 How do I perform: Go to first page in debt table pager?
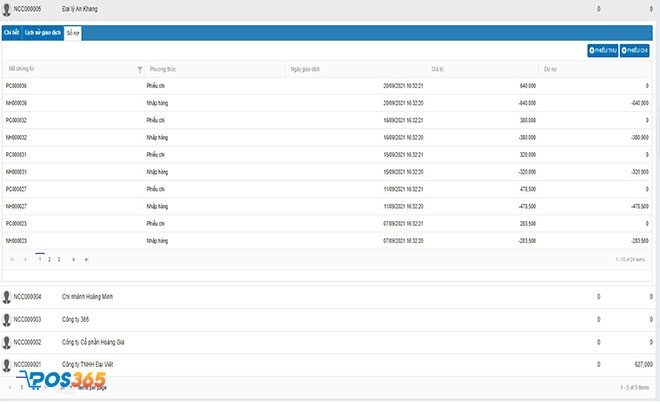pos(12,259)
